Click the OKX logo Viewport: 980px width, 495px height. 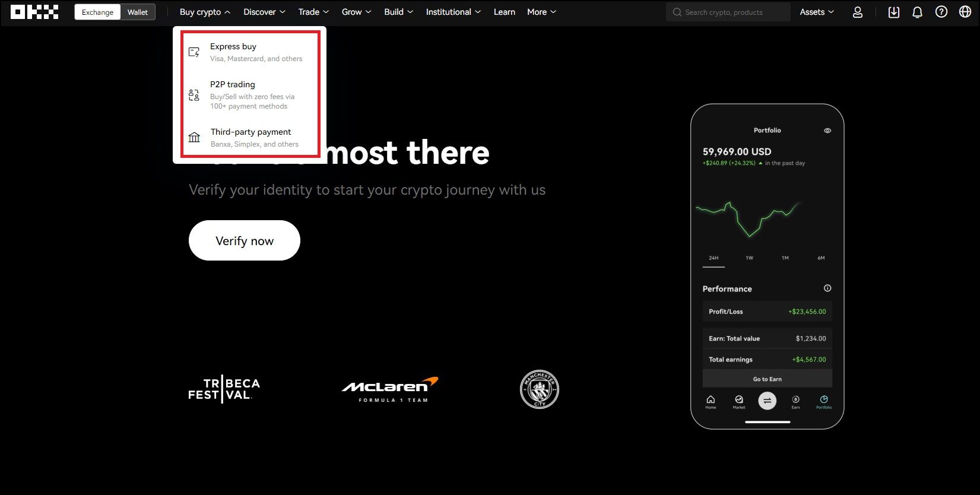click(x=34, y=12)
